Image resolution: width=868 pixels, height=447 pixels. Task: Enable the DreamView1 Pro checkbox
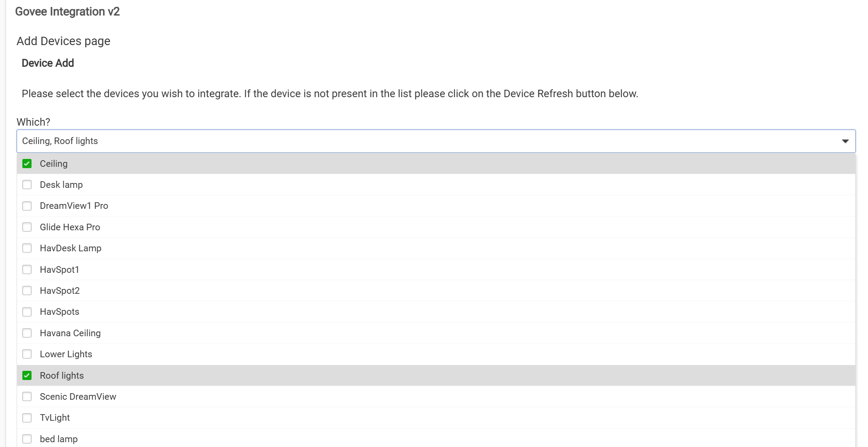27,206
